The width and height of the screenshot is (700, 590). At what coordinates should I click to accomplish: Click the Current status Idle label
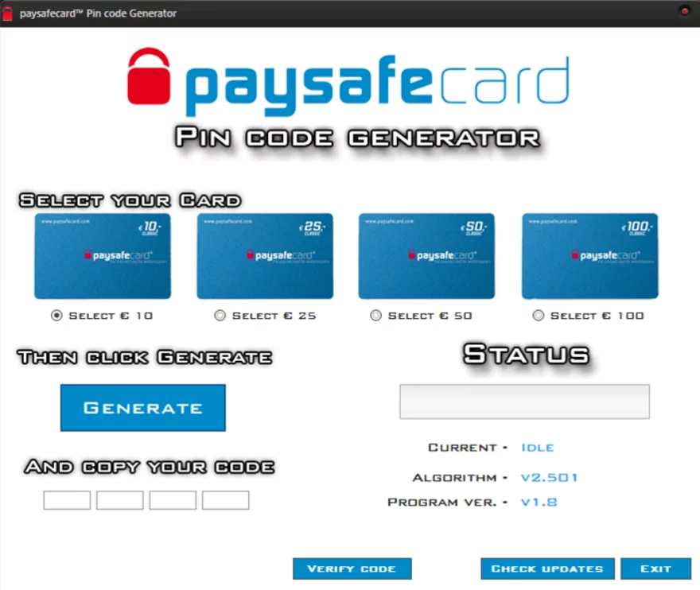[538, 448]
